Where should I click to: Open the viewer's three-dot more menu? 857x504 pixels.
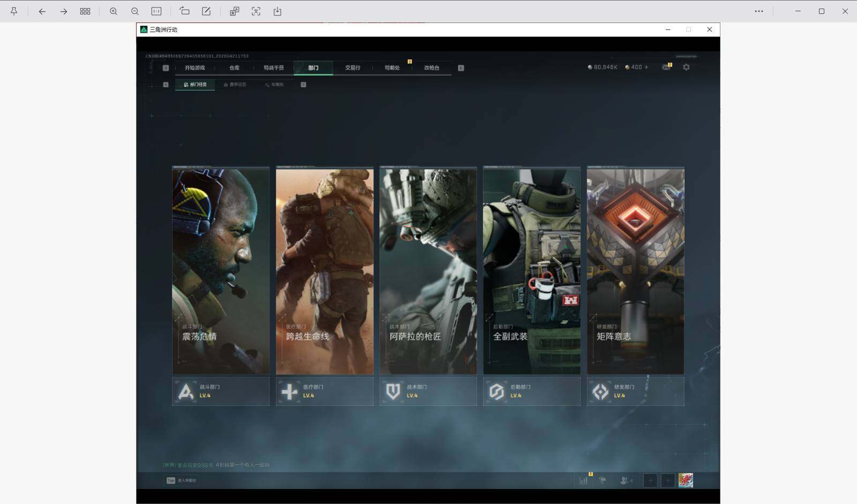pos(759,11)
